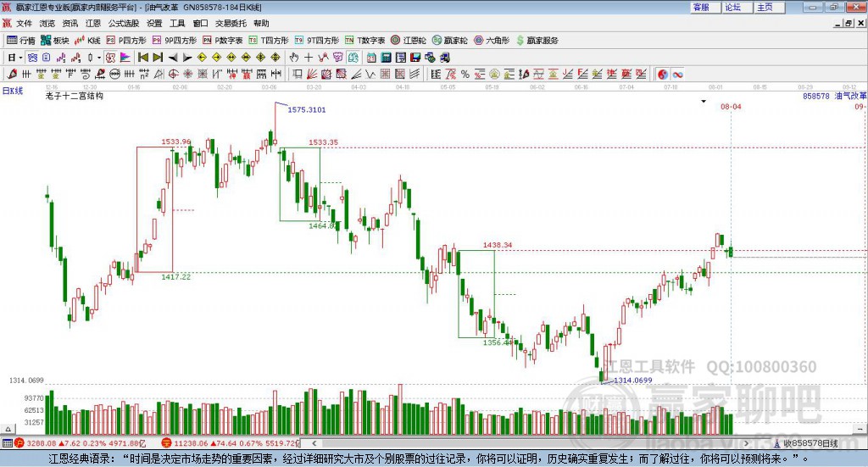Screen dimensions: 868x467
Task: Select the percent % tool
Action: coord(465,74)
